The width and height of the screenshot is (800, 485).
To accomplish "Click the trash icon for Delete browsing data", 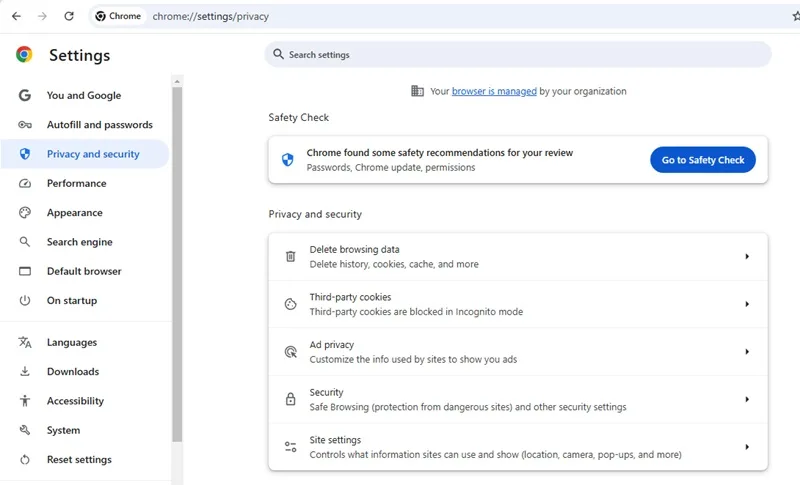I will 290,256.
